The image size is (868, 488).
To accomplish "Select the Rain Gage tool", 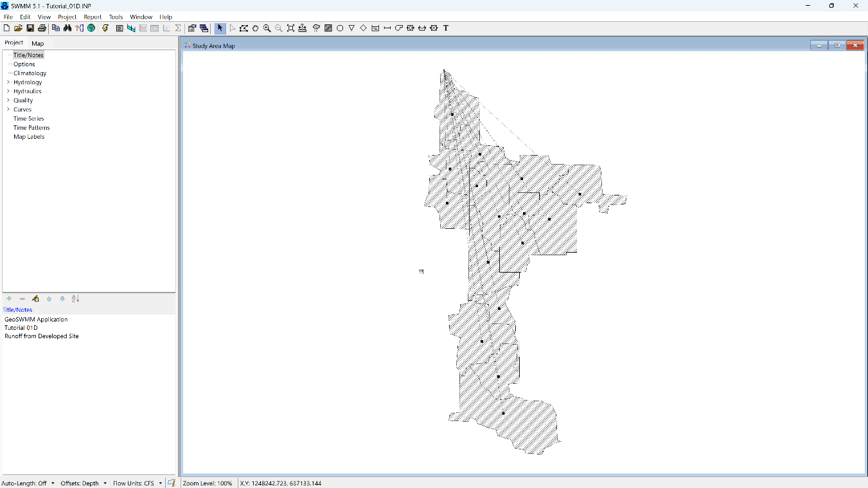I will 316,28.
